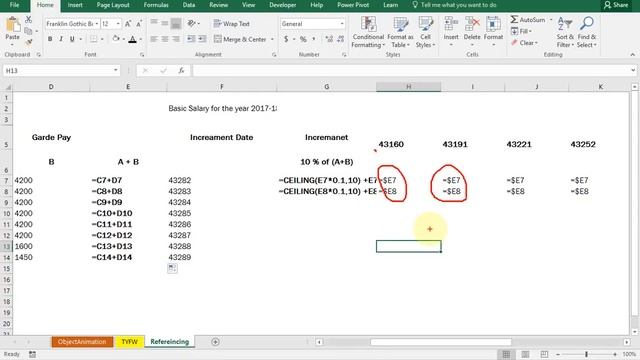Image resolution: width=640 pixels, height=360 pixels.
Task: Click Increase Decimal icon
Action: click(329, 39)
